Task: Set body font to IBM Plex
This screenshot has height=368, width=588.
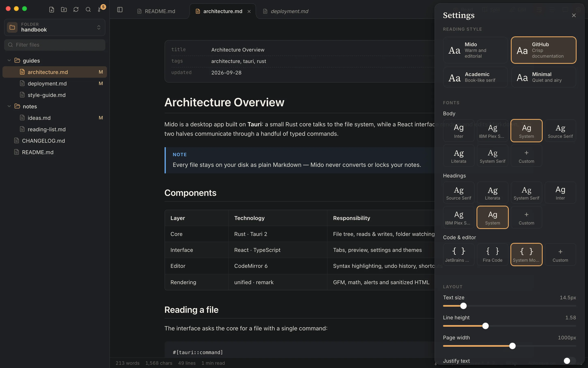Action: click(x=492, y=131)
